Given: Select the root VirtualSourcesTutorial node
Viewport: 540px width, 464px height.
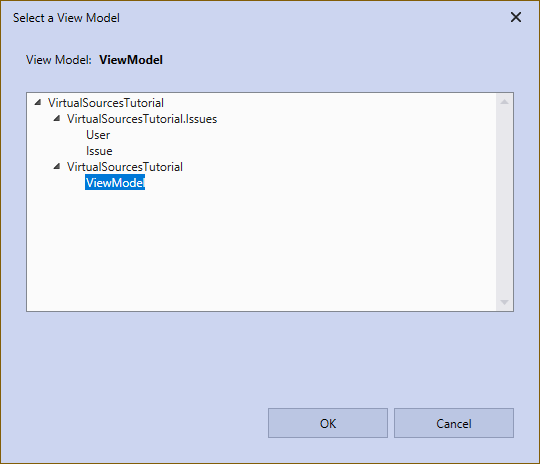Looking at the screenshot, I should tap(105, 103).
